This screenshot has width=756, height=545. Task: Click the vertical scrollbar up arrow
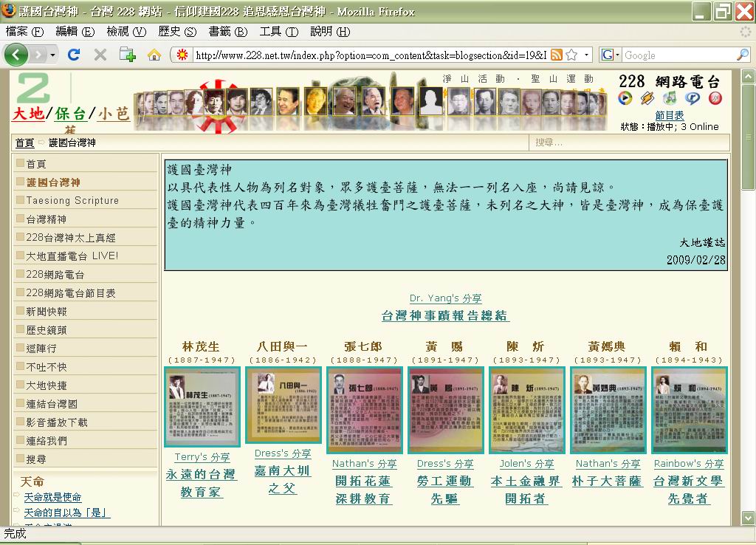point(748,76)
